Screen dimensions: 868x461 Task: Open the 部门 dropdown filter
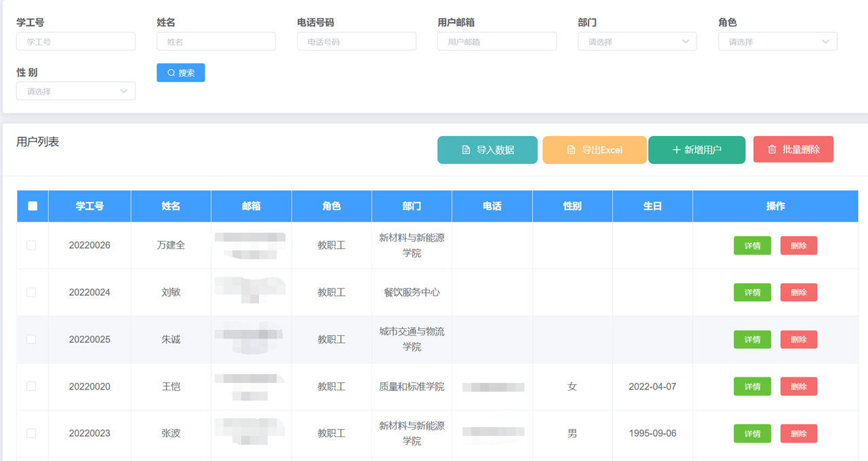637,41
